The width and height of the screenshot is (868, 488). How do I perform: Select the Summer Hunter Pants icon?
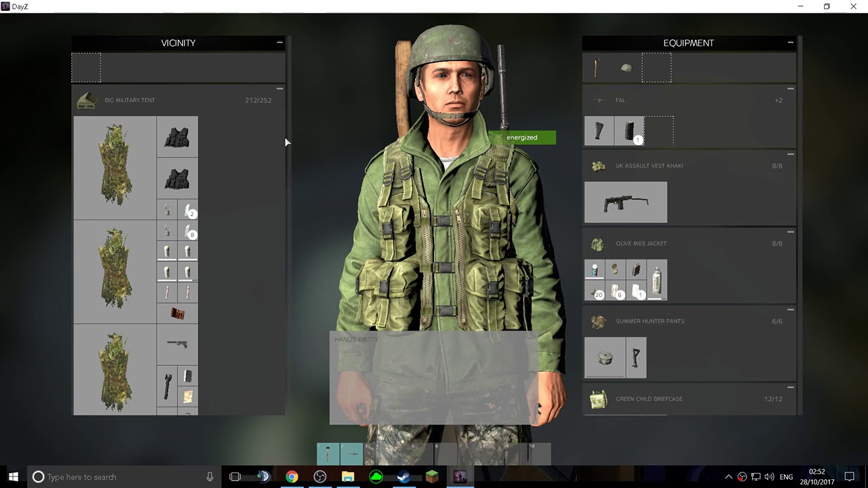[599, 321]
